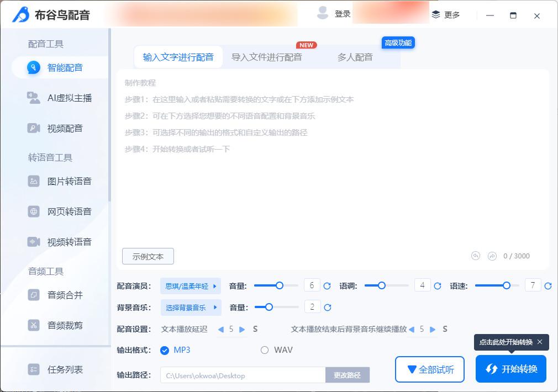558x392 pixels.
Task: Click the background music 音量 slider handle
Action: pyautogui.click(x=269, y=307)
